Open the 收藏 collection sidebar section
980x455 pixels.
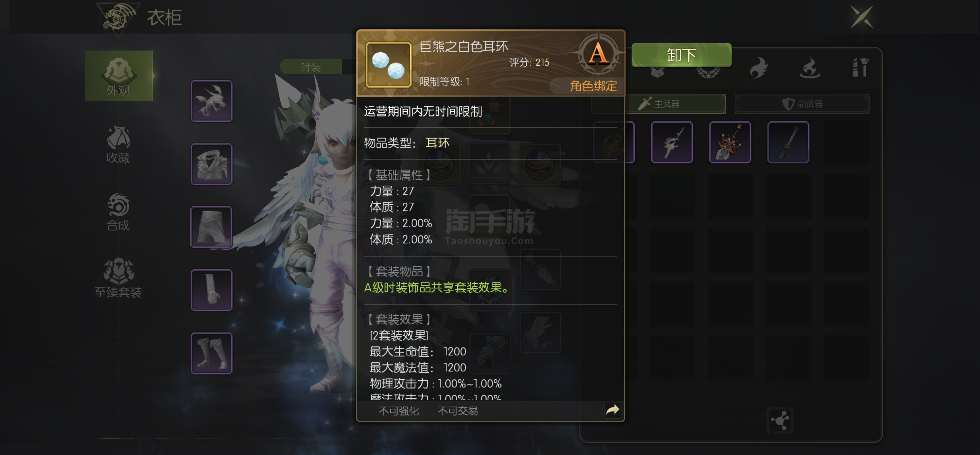(118, 145)
